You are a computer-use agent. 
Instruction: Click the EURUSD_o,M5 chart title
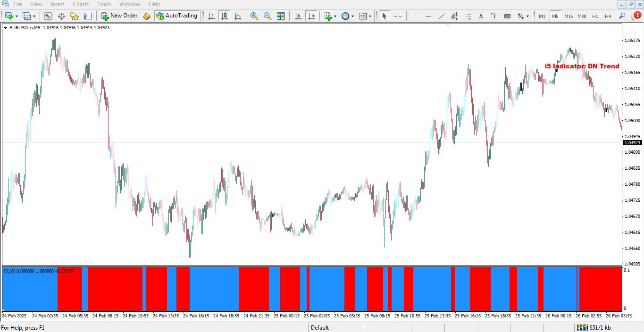(25, 28)
